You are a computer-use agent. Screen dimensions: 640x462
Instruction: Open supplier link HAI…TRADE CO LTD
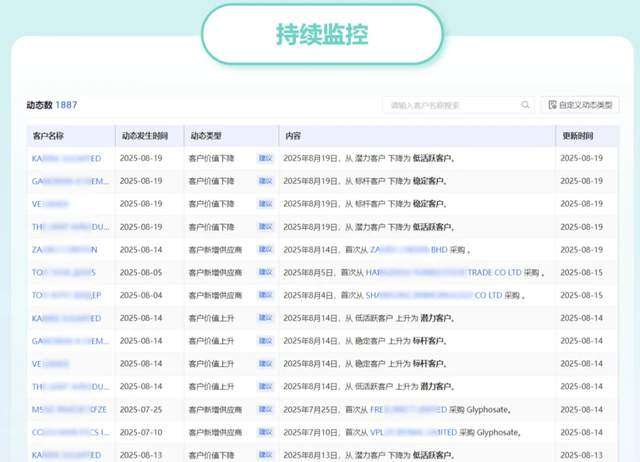pyautogui.click(x=444, y=273)
